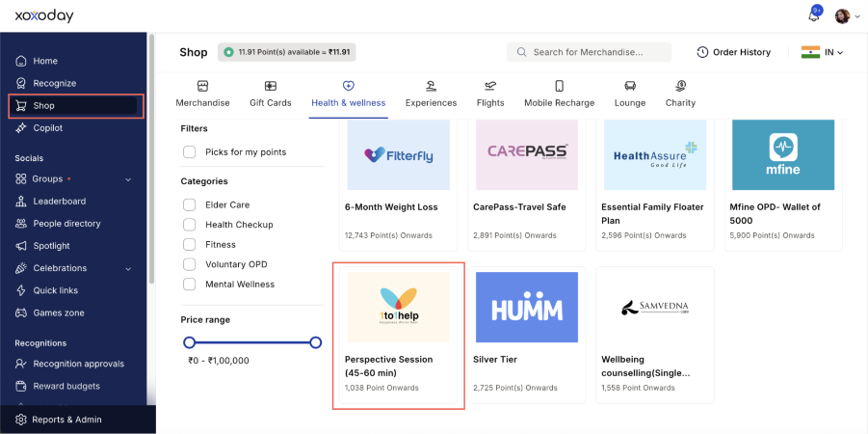
Task: Open Silver Tier product title
Action: point(495,359)
